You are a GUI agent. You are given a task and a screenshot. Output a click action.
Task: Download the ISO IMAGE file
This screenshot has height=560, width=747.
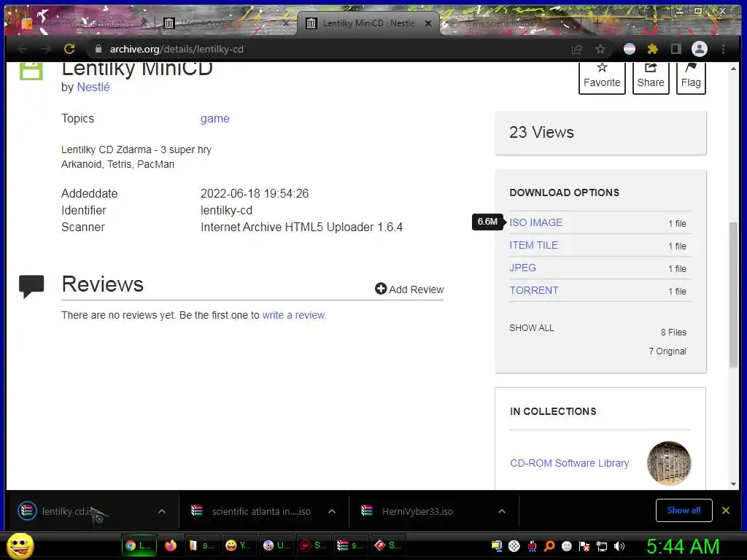[535, 222]
